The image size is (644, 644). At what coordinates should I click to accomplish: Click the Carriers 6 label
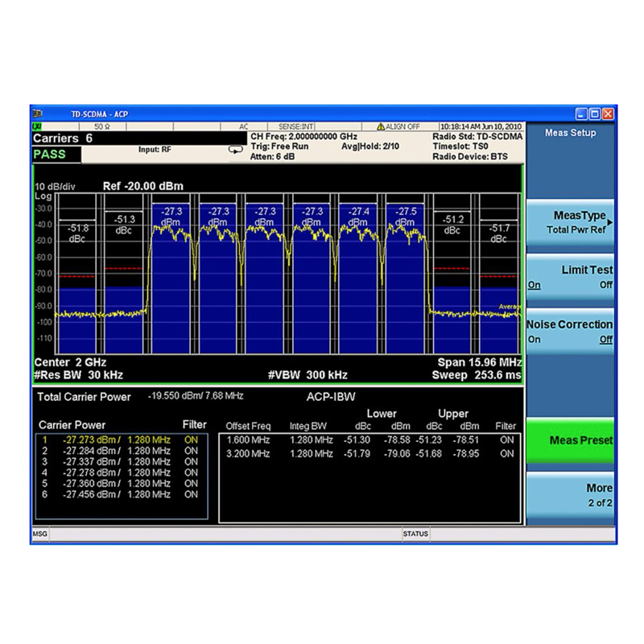click(x=63, y=138)
